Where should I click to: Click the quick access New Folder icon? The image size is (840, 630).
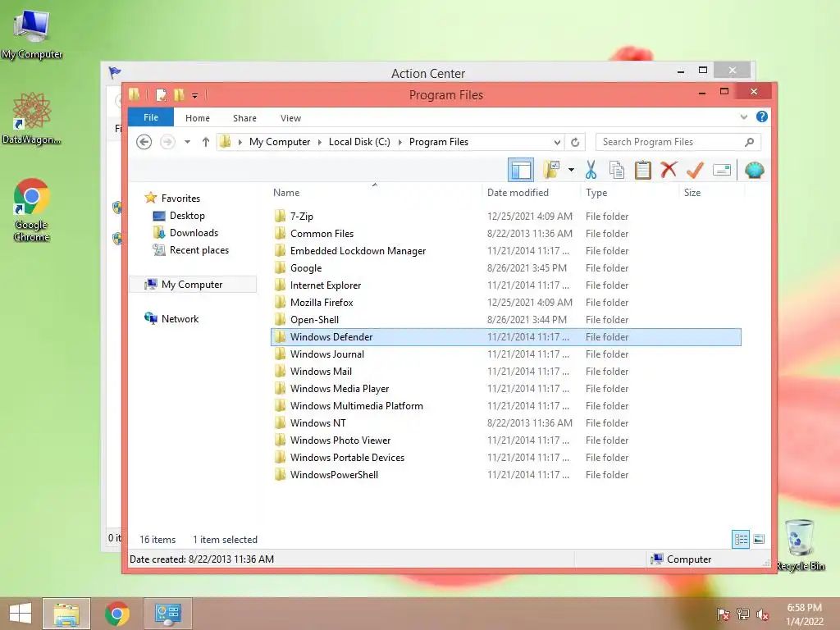[178, 95]
